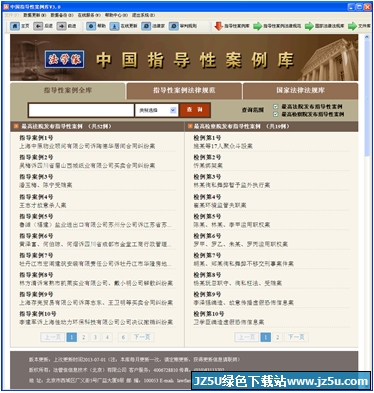Open the 法律家 toolbar icon
Image resolution: width=374 pixels, height=393 pixels.
[146, 26]
